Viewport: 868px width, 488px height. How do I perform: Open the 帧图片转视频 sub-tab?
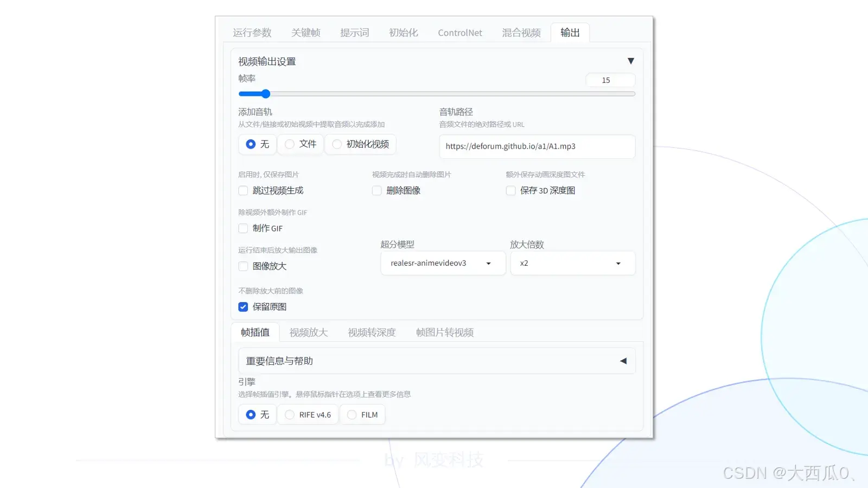click(445, 332)
